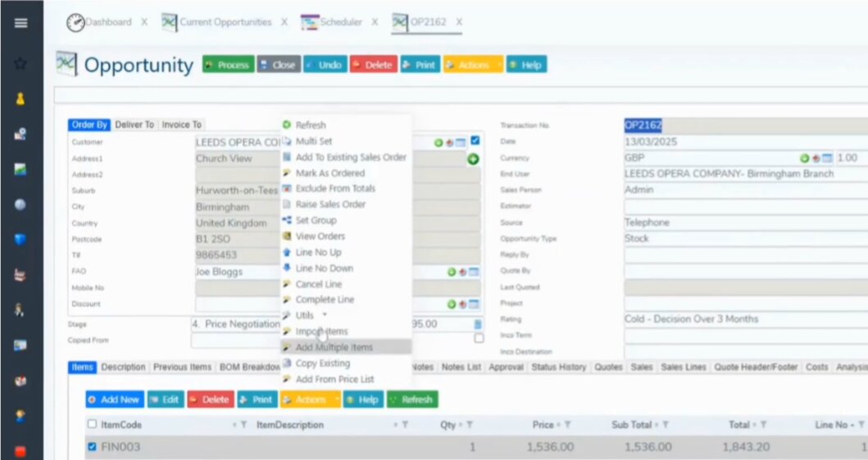This screenshot has width=868, height=460.
Task: Uncheck the checkbox for item FIN003
Action: 92,447
